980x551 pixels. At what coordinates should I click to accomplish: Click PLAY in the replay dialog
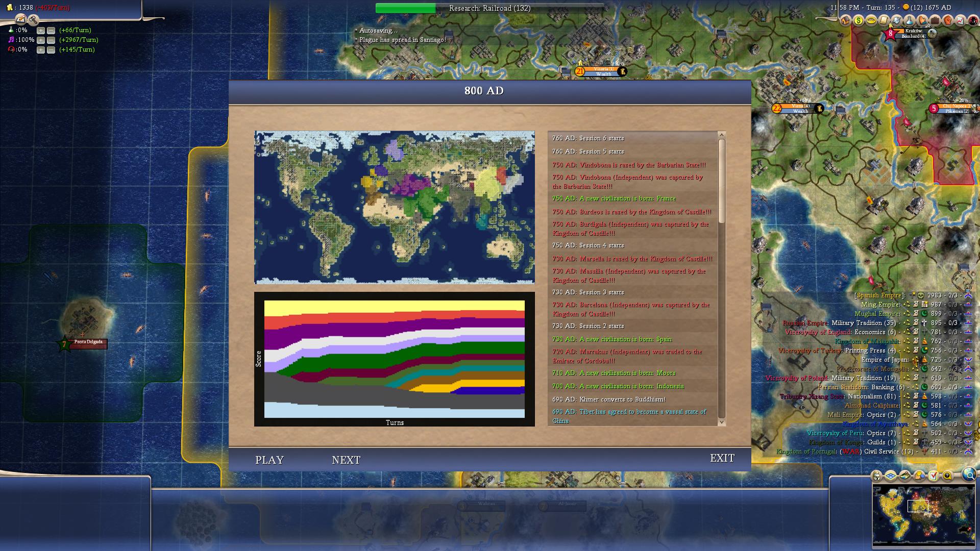pos(269,460)
